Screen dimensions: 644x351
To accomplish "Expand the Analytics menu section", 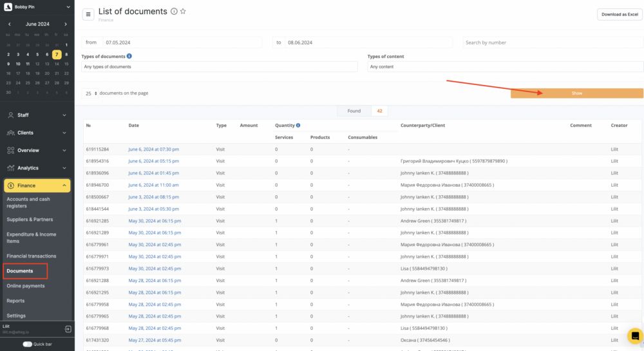I will tap(64, 168).
